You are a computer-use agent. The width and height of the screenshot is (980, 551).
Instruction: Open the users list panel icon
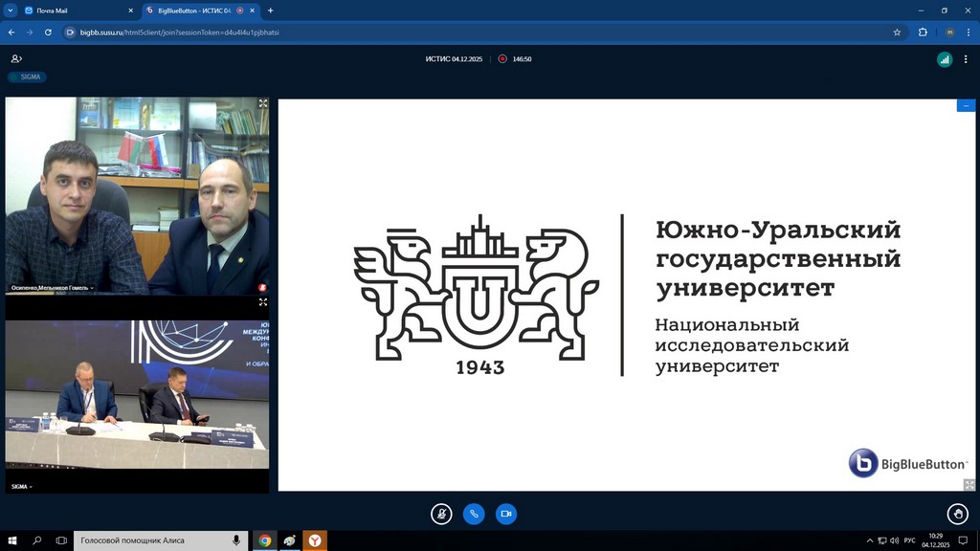click(x=16, y=59)
